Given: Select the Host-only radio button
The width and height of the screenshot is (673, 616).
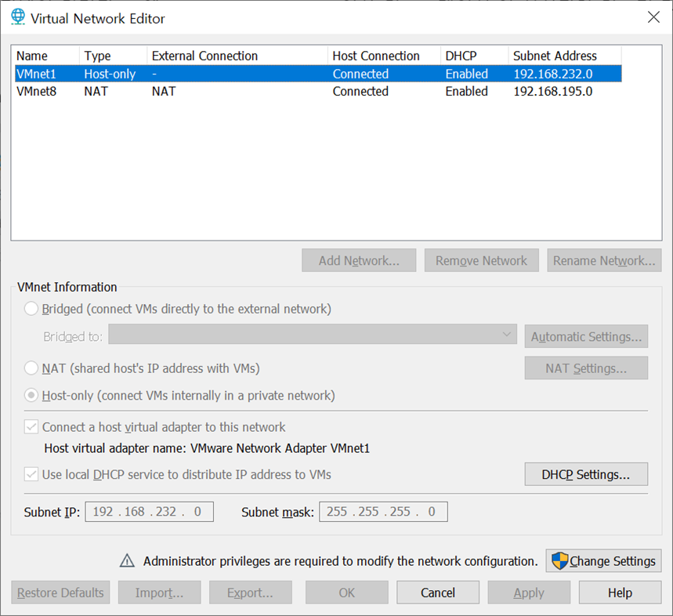Looking at the screenshot, I should tap(31, 395).
